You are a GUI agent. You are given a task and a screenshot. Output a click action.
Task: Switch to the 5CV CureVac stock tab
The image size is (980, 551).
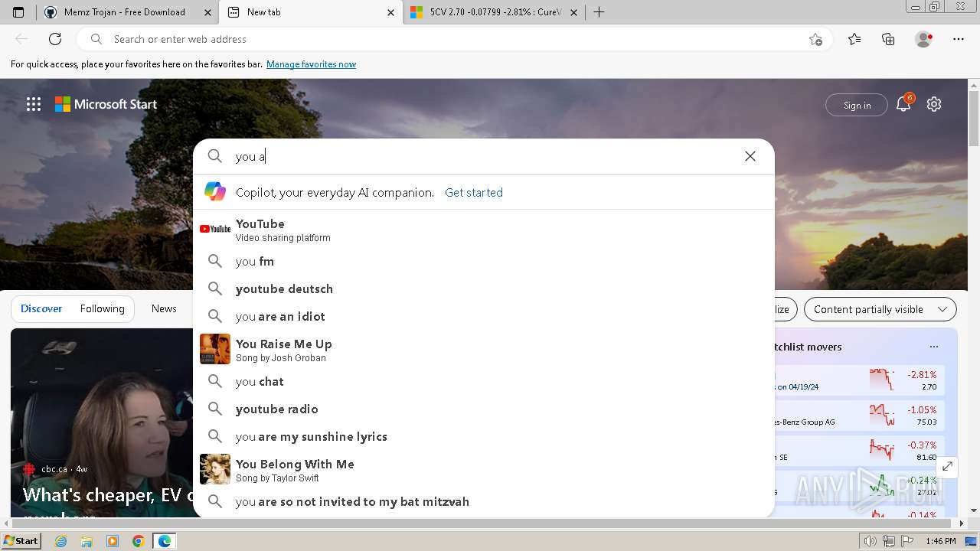point(494,12)
